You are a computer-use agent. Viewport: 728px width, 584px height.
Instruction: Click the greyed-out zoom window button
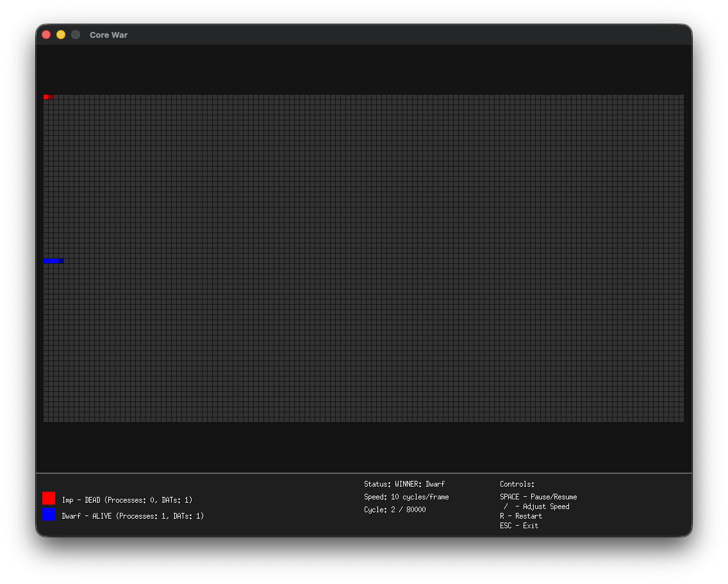click(x=76, y=35)
